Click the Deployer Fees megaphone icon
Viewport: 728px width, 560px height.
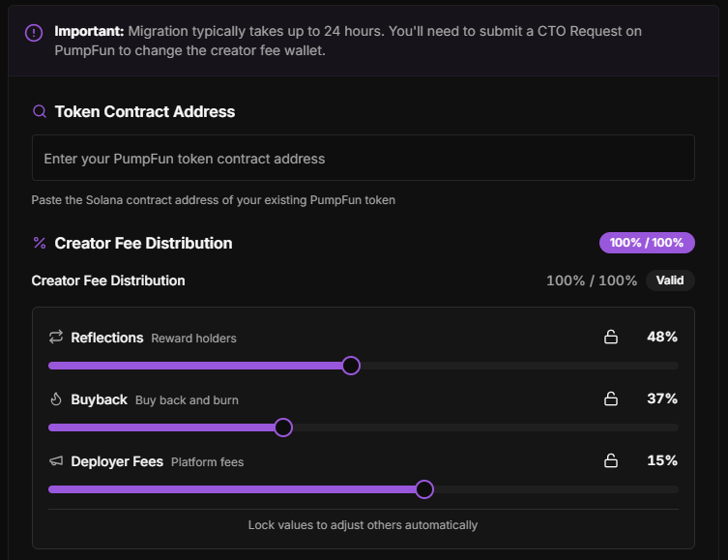click(56, 460)
